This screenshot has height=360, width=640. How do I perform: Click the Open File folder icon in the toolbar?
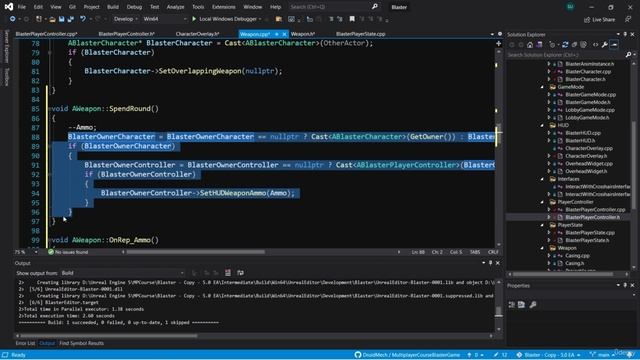[x=52, y=19]
